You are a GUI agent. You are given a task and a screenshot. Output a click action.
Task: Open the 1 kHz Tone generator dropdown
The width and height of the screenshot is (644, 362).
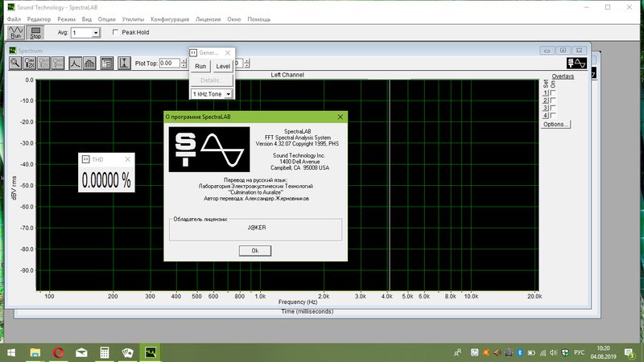228,94
